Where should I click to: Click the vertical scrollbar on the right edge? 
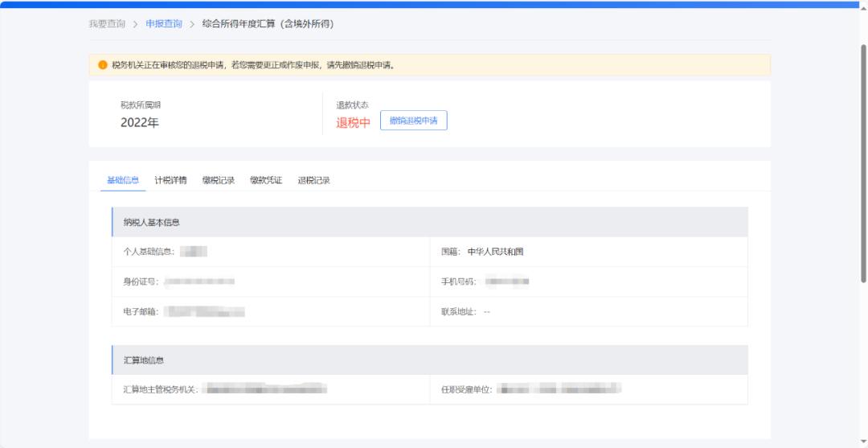(x=863, y=161)
